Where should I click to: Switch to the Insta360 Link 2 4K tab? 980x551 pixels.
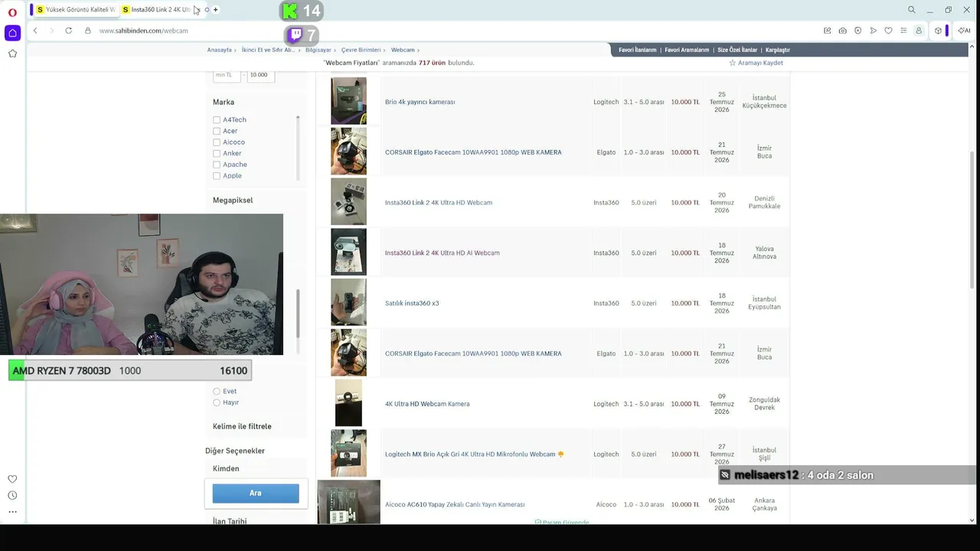pyautogui.click(x=158, y=10)
